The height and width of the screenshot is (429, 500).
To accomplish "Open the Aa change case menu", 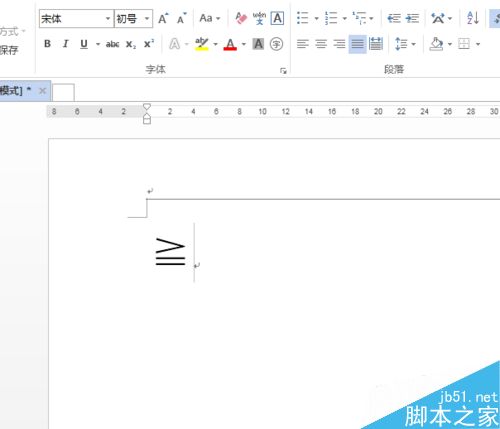I will (x=210, y=18).
